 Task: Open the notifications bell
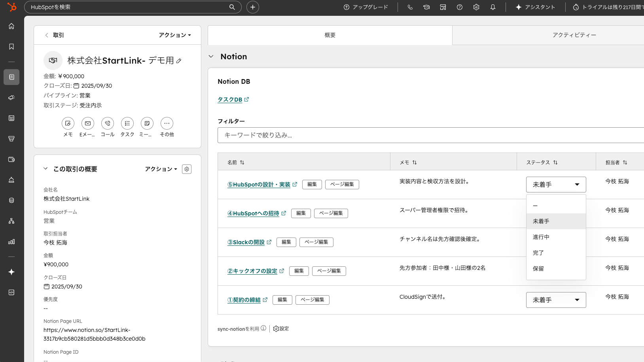(493, 7)
